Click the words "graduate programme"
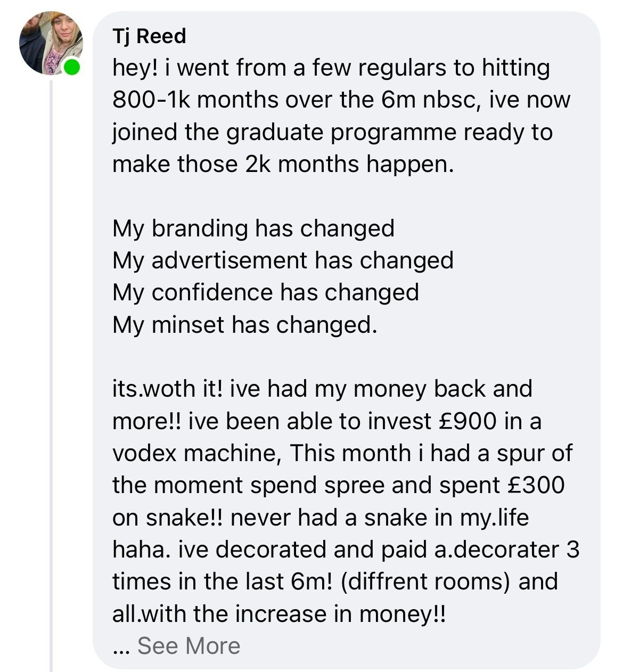 (x=341, y=132)
